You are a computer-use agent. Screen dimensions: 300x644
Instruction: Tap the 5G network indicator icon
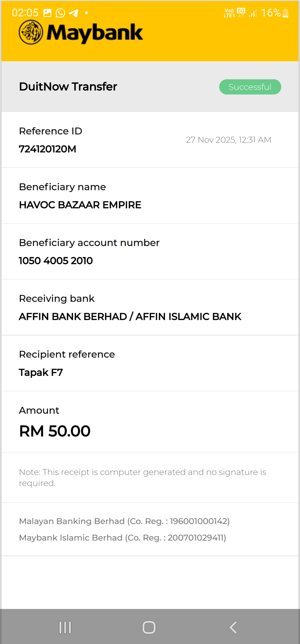(241, 12)
